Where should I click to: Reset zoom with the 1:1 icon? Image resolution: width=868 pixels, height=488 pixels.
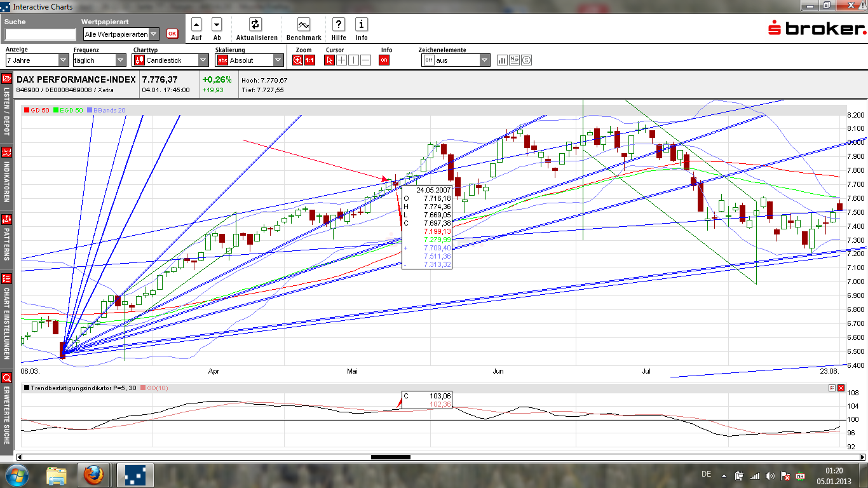click(309, 60)
